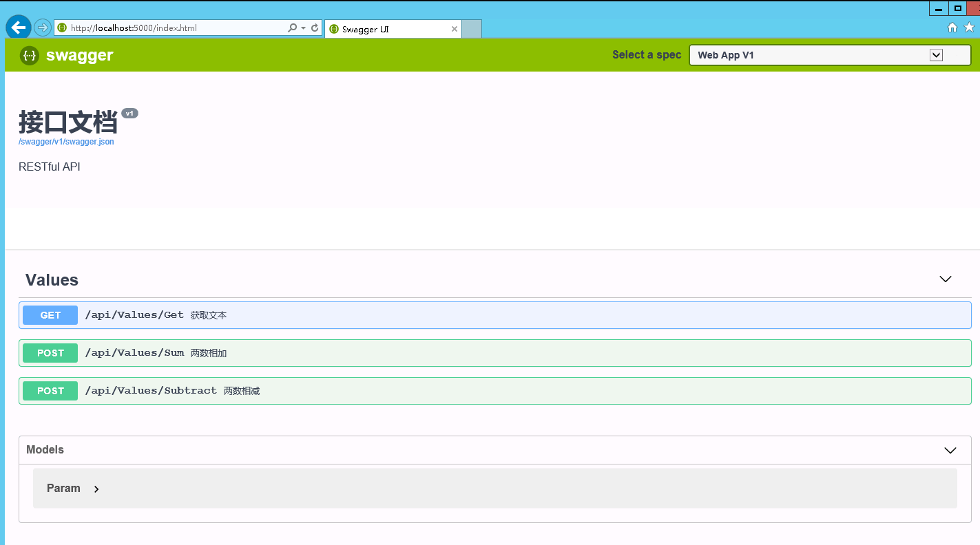This screenshot has width=980, height=545.
Task: Click the v1 version badge
Action: pos(129,114)
